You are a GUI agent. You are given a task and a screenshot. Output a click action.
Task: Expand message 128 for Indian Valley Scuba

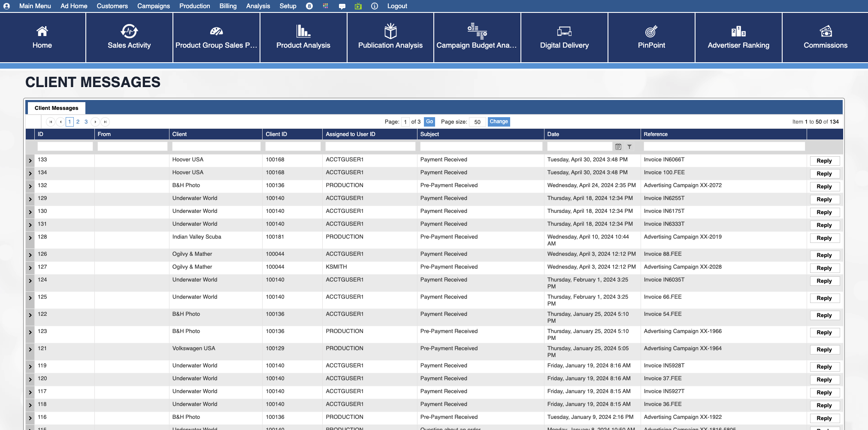click(30, 238)
